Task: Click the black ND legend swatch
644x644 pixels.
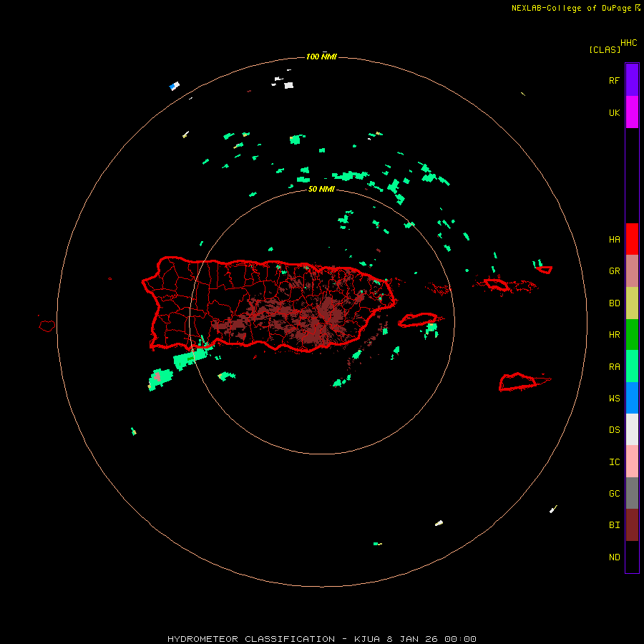Action: (632, 557)
